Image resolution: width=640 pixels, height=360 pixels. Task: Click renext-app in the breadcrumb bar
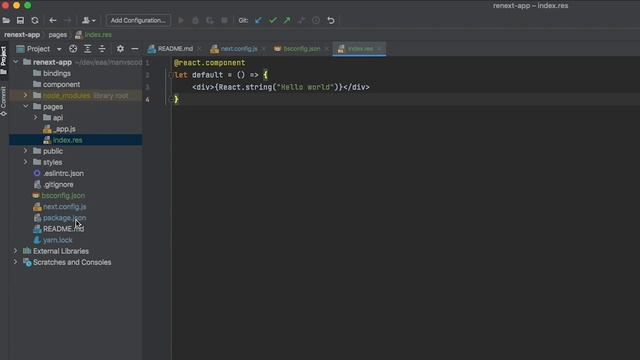coord(22,35)
